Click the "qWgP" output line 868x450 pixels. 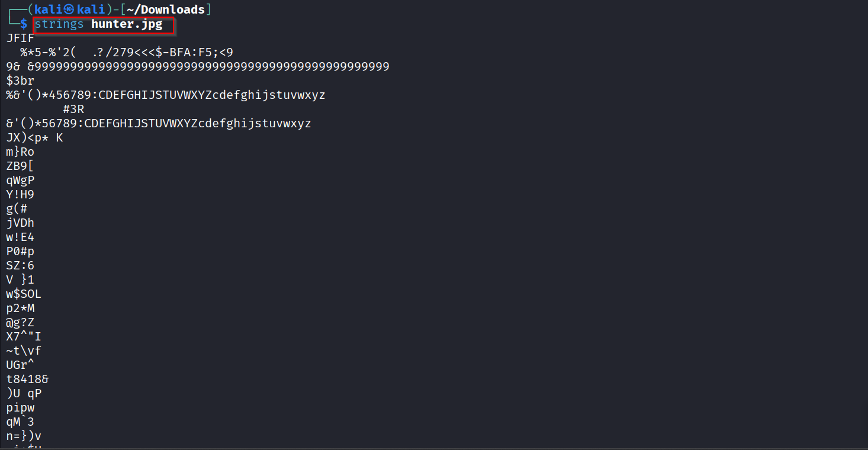(20, 181)
